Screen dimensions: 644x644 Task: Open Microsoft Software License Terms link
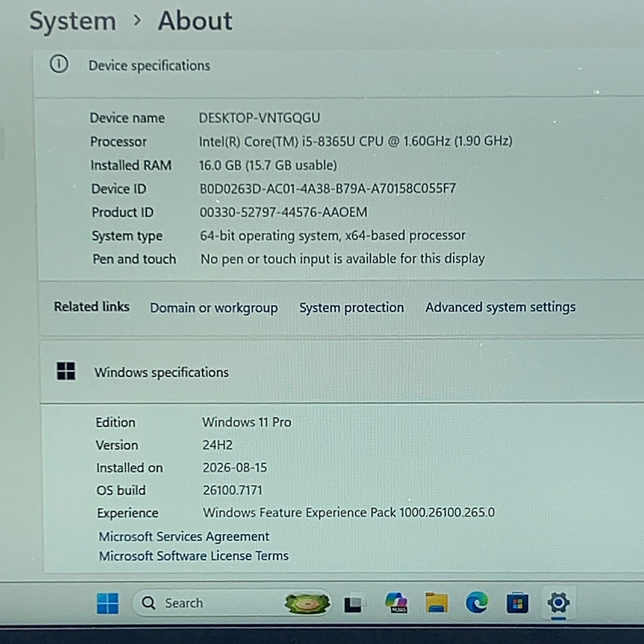pos(194,556)
